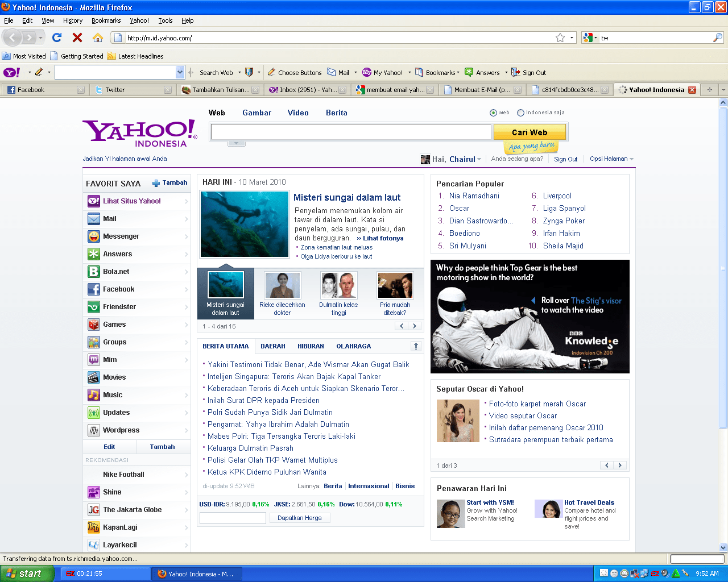
Task: Open the Tools menu
Action: (x=166, y=20)
